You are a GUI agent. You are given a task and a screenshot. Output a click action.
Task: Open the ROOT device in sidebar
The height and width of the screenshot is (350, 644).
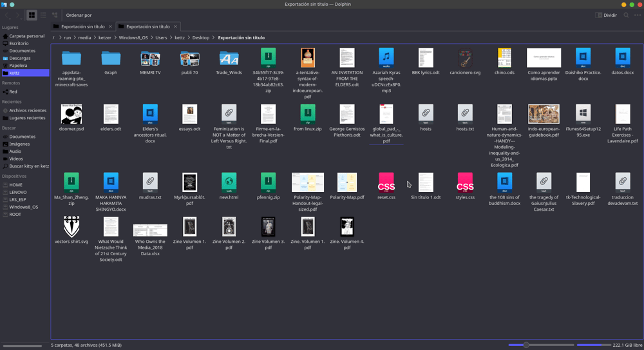(24, 214)
